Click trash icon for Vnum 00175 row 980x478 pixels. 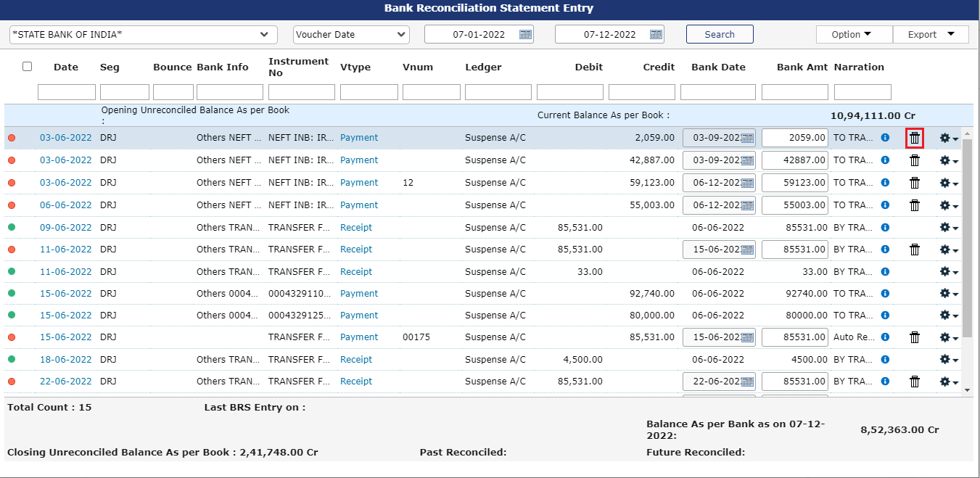915,337
